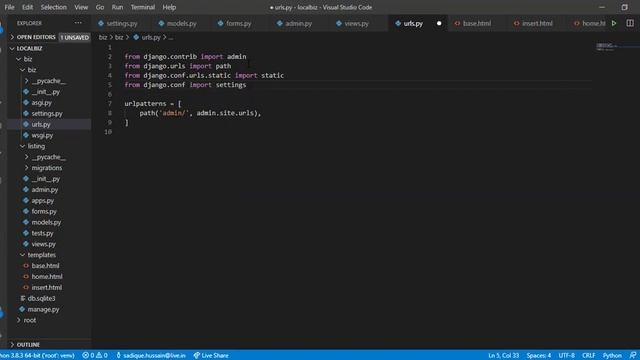Expand __pycache__ folder under biz
Screen dimensions: 640x360
click(x=27, y=81)
